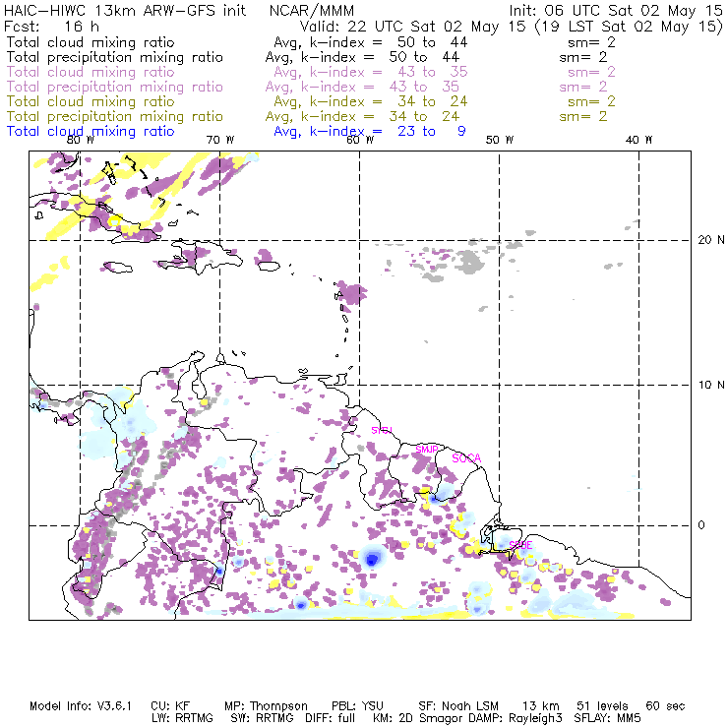
Task: Click the HAIC-HIWC 13km ARW-GFS init title
Action: (x=125, y=10)
